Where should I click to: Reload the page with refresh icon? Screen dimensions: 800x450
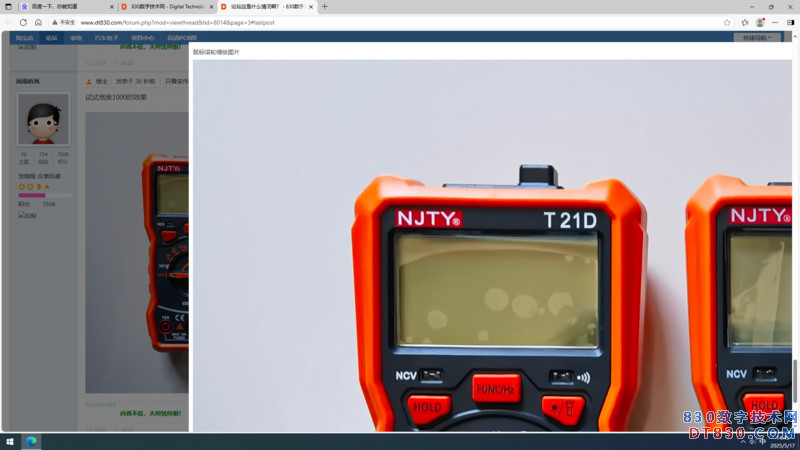coord(23,22)
